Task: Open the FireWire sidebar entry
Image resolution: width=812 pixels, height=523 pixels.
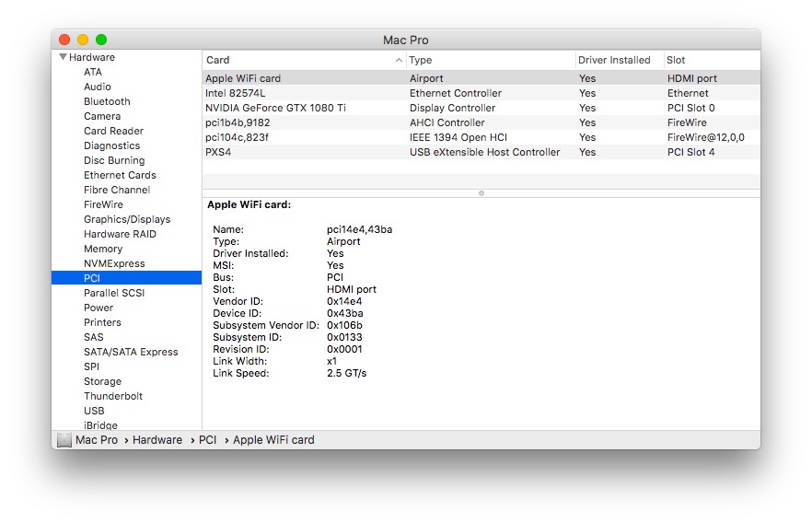Action: pos(103,204)
